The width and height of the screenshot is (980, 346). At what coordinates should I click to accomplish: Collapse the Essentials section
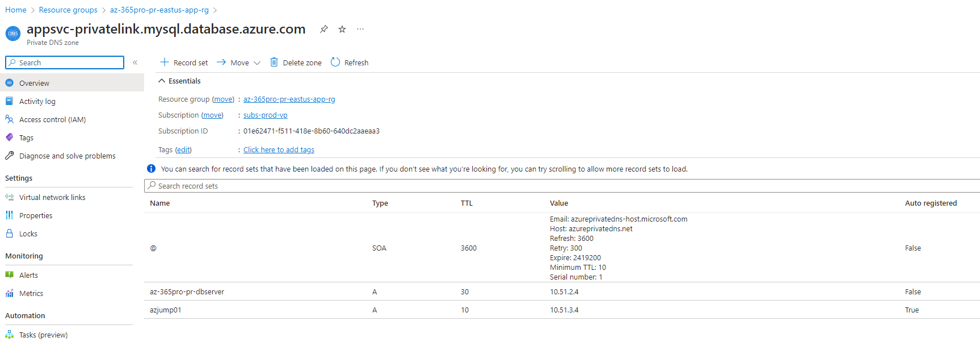tap(162, 81)
